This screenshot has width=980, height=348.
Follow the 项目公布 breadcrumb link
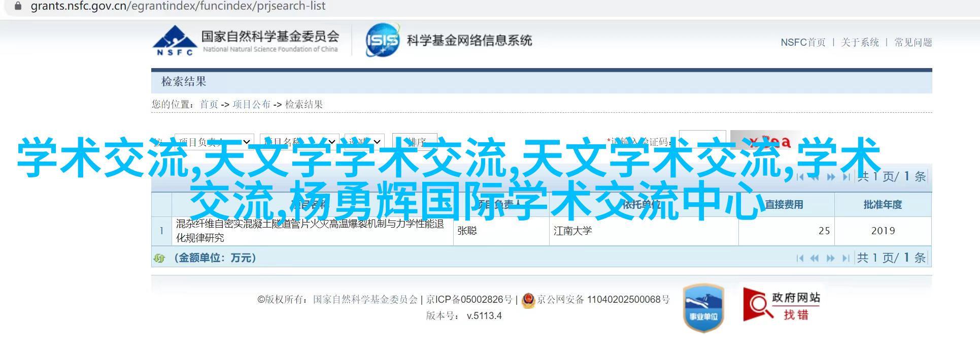tap(251, 105)
